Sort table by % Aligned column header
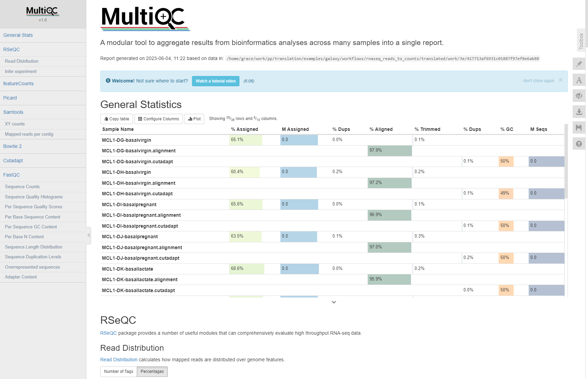588x379 pixels. tap(381, 129)
